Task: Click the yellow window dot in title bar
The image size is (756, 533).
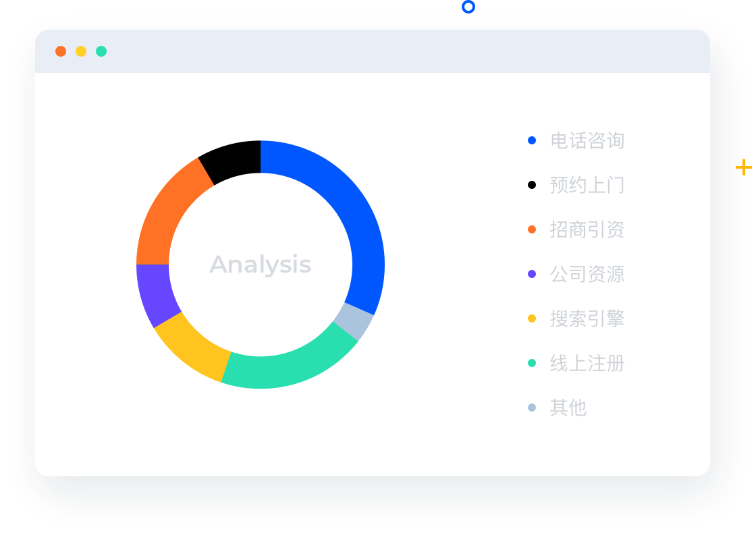Action: [81, 51]
